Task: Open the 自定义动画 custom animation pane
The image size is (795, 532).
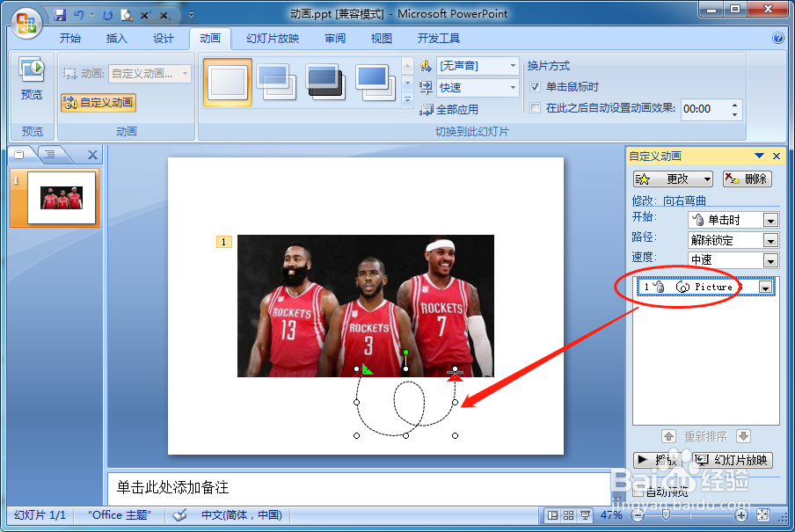Action: (x=98, y=103)
